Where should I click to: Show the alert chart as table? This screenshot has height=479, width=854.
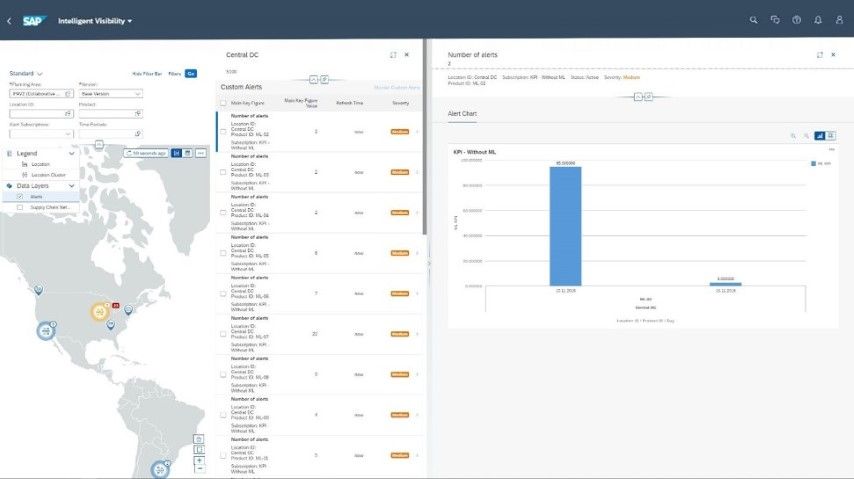point(831,136)
